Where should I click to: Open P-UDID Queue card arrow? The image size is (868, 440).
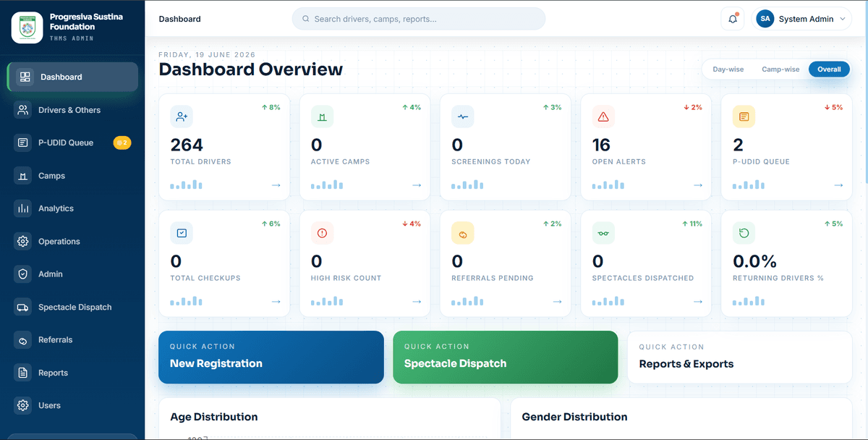(x=838, y=185)
